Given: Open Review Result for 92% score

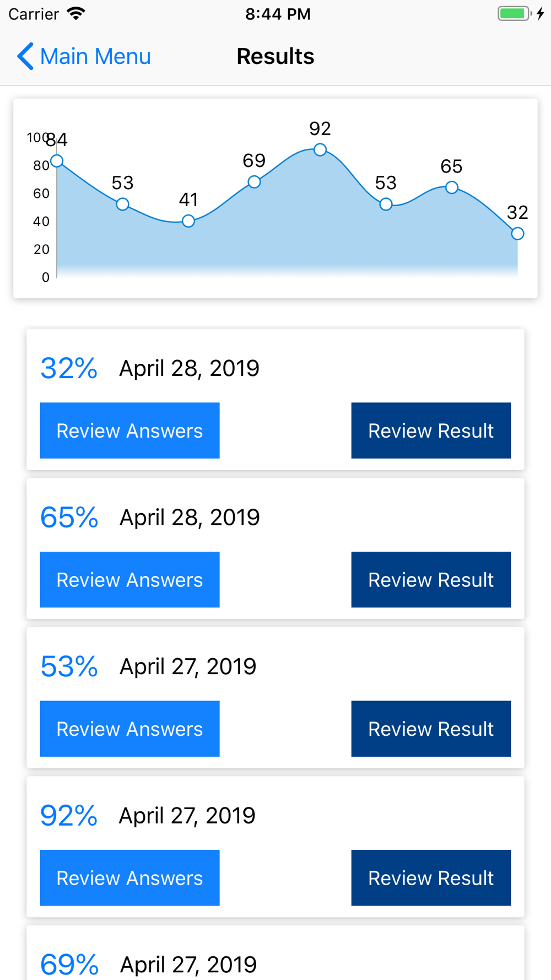Looking at the screenshot, I should pyautogui.click(x=431, y=878).
